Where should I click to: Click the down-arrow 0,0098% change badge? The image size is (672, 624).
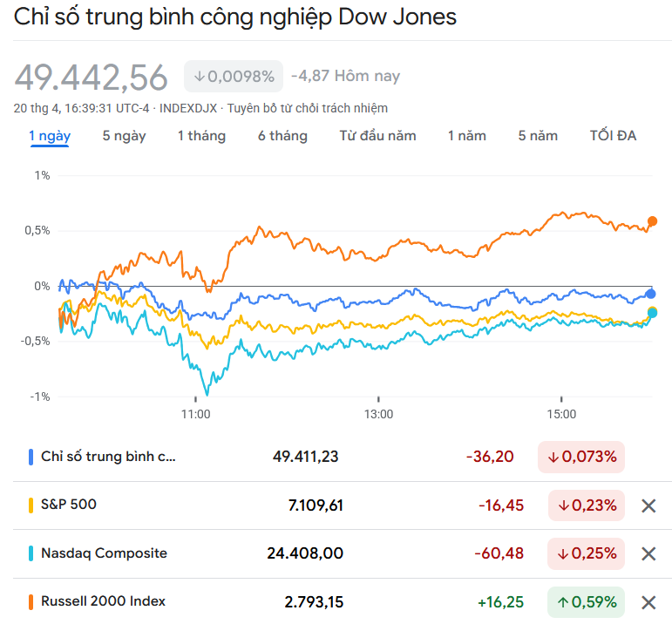(x=234, y=76)
